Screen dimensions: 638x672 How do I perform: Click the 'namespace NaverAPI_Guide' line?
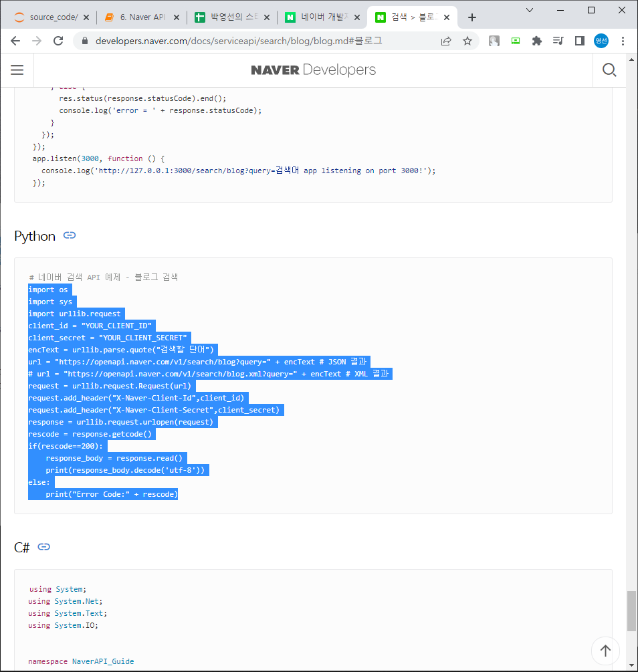[81, 661]
